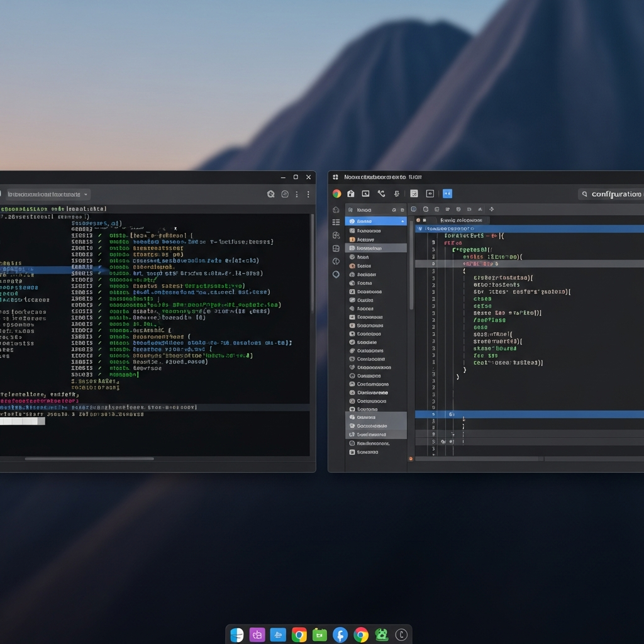Click the magnifier icon in the terminal window toolbar
The image size is (644, 644).
270,194
